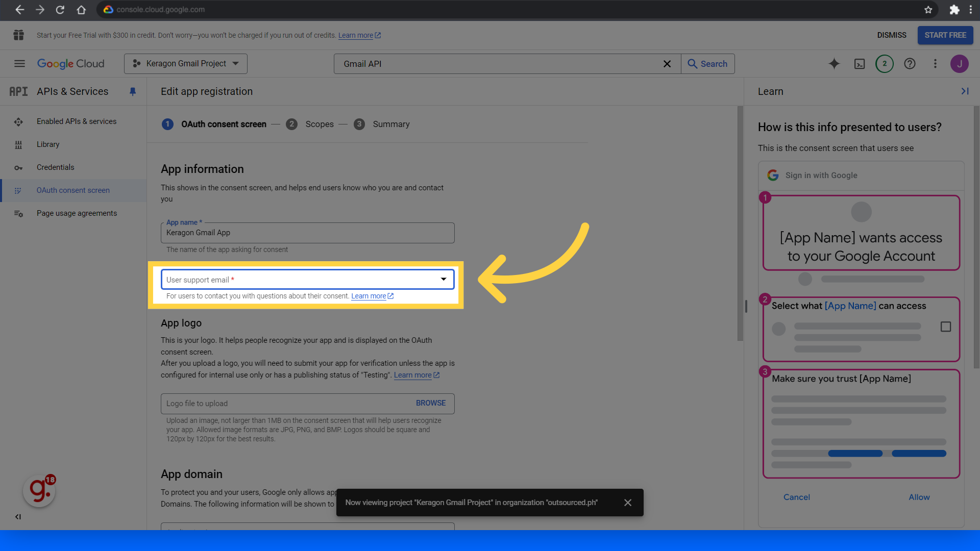Screen dimensions: 980x551
Task: Dismiss the free trial banner
Action: (892, 35)
